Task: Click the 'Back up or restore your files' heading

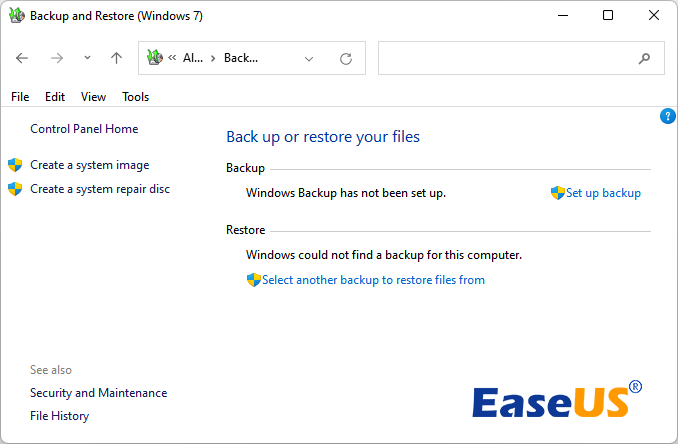Action: pyautogui.click(x=323, y=137)
